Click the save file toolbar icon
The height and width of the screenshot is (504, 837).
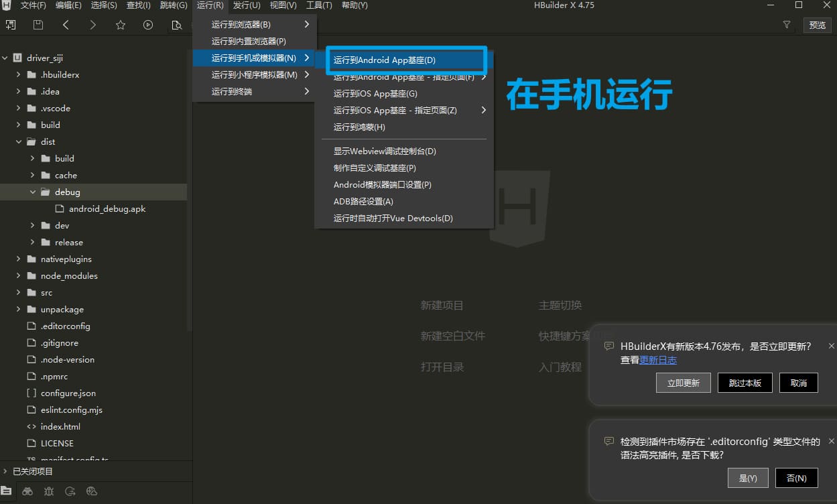[38, 25]
